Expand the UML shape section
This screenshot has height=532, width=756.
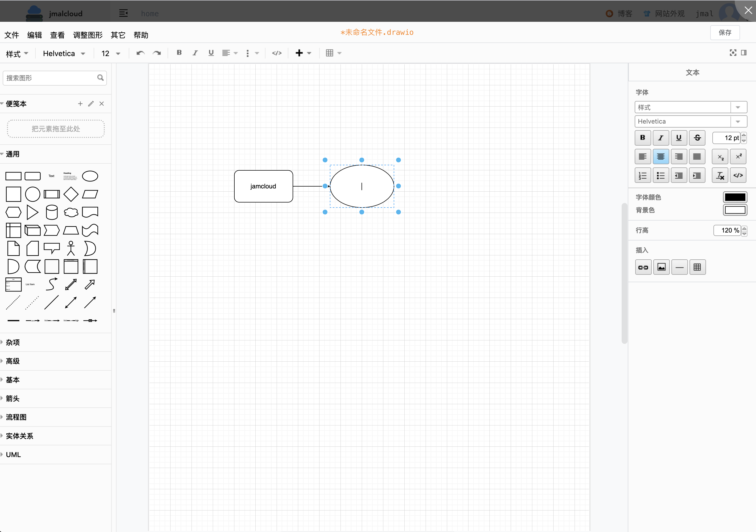click(13, 455)
